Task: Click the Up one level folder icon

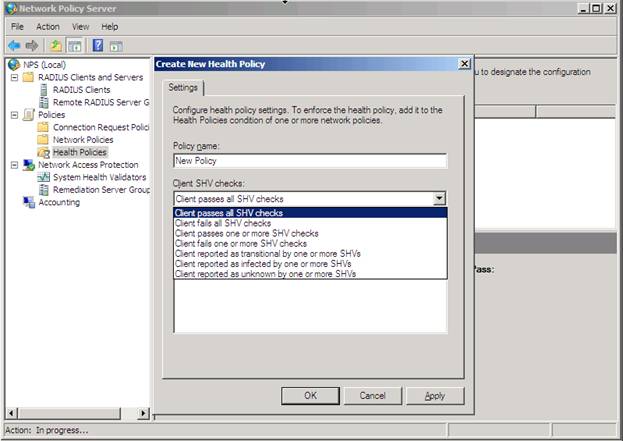Action: point(58,45)
